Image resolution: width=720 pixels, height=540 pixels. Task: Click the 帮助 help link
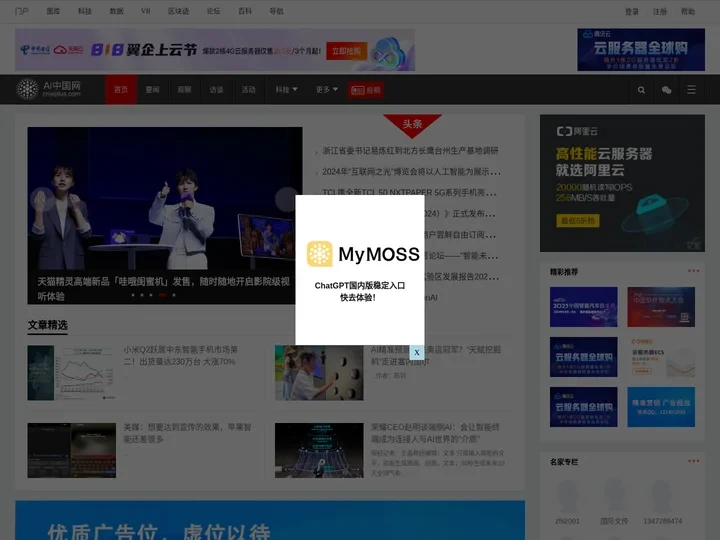coord(688,11)
